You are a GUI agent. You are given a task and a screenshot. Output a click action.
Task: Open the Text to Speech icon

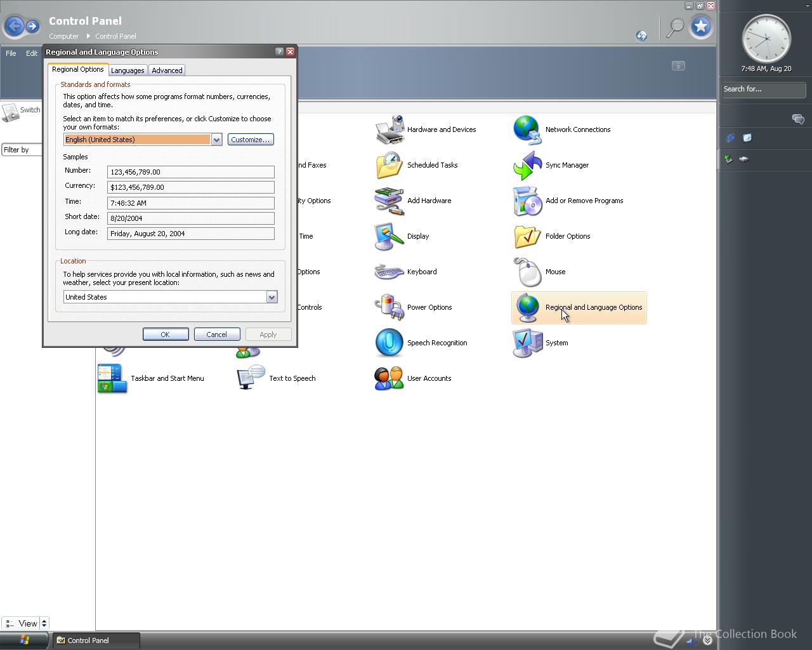[251, 378]
